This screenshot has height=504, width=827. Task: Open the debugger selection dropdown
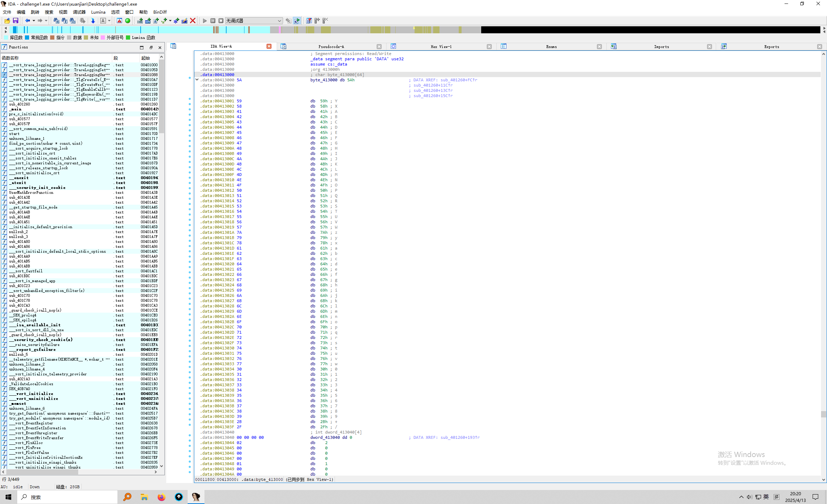coord(279,21)
